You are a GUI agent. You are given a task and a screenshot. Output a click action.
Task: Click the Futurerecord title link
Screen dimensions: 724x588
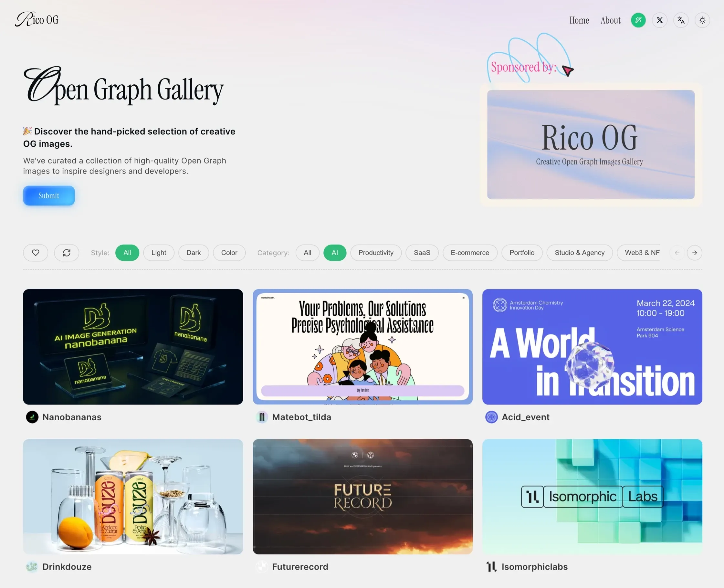click(300, 567)
